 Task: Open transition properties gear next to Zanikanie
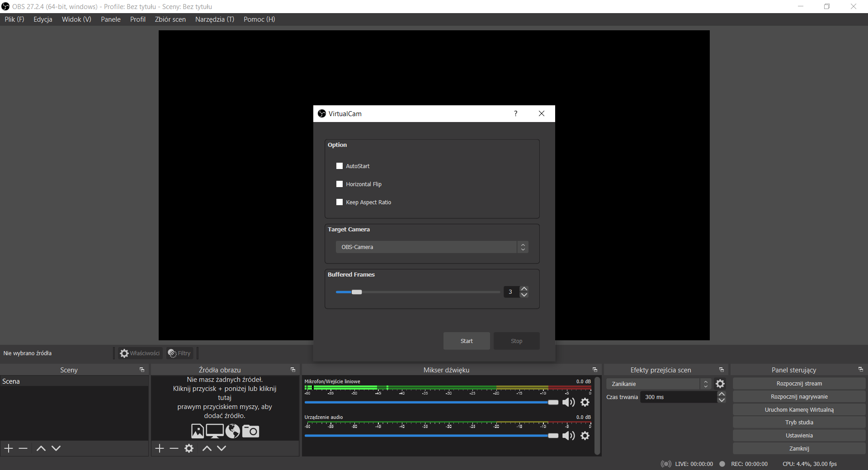(720, 384)
